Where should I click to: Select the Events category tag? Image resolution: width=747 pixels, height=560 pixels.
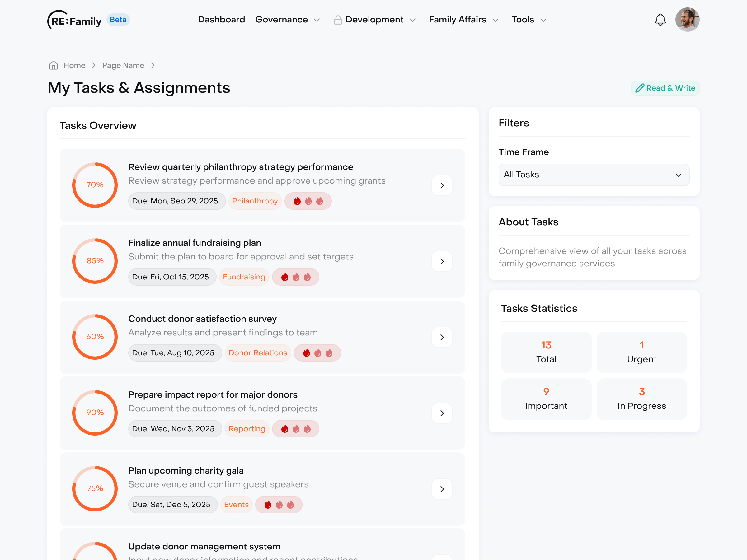[236, 504]
